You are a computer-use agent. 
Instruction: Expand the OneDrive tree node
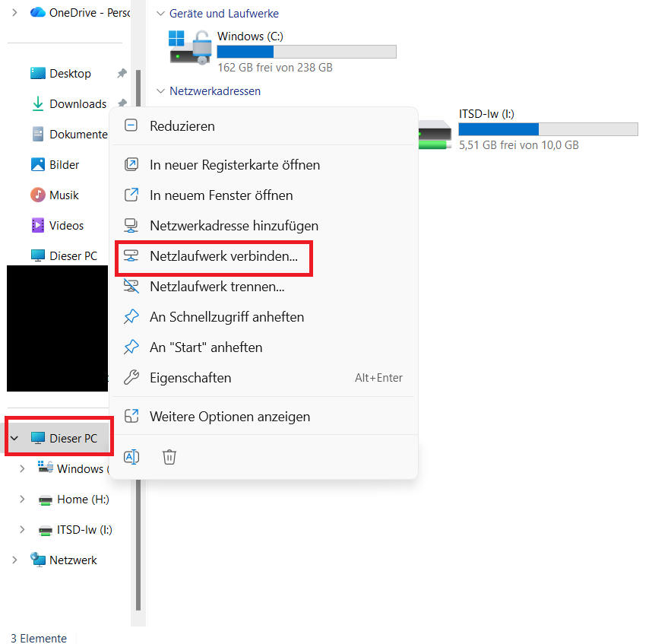coord(14,12)
